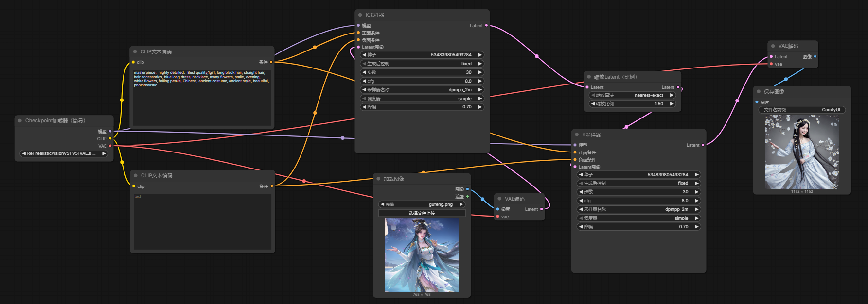Open 生成后控制 fixed dropdown in K采样器 feeding 缩放Latent
The image size is (868, 304).
(x=422, y=64)
